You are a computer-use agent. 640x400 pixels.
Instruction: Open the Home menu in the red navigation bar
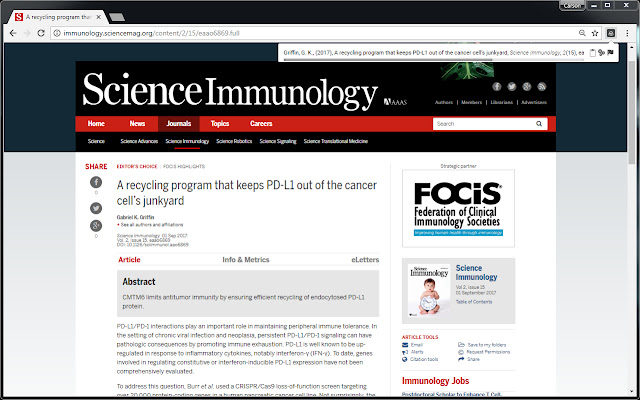click(x=96, y=124)
